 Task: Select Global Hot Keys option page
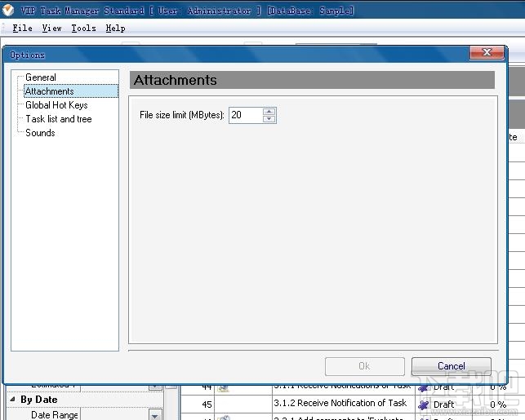56,105
